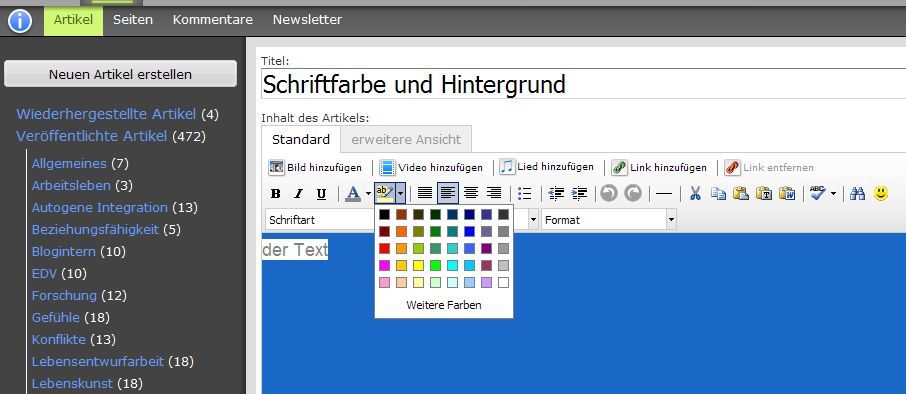This screenshot has width=906, height=394.
Task: Open Veröffentlichte Artikel link
Action: click(x=91, y=136)
